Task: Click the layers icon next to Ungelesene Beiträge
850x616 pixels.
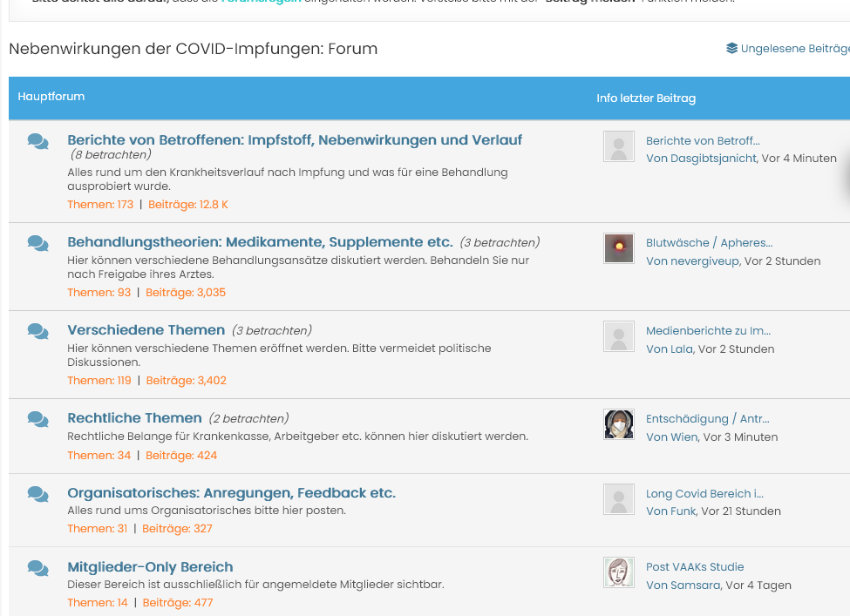Action: (x=731, y=49)
